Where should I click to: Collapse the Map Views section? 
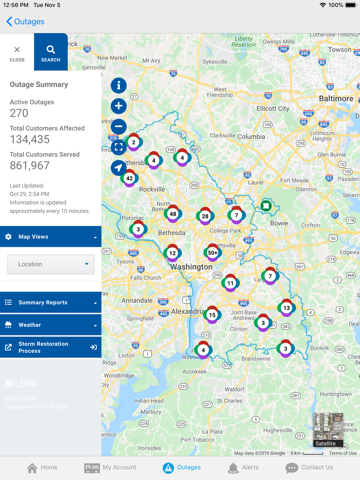51,237
